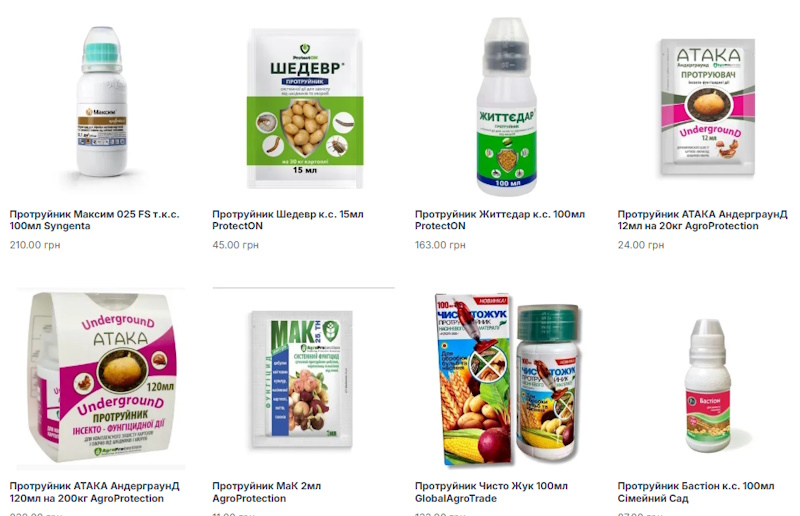Go to the Протруйник МаК 2мл AgroProtection title
This screenshot has width=800, height=516.
point(266,492)
